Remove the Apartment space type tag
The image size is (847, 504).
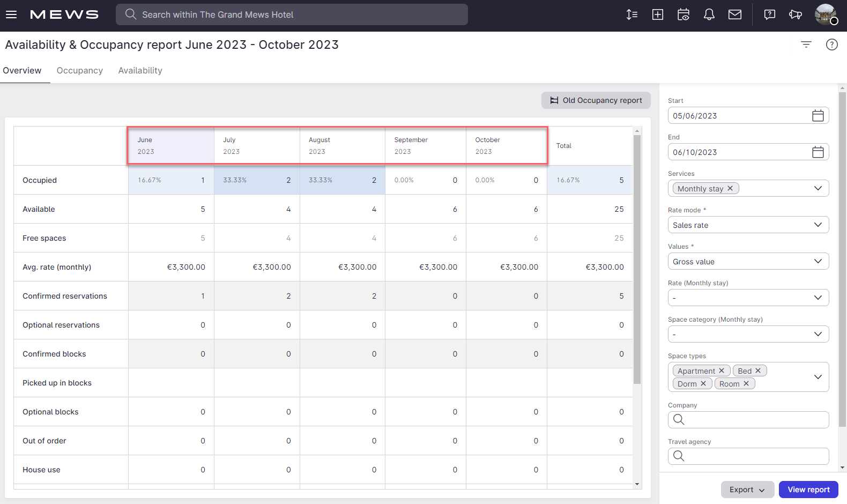[722, 370]
